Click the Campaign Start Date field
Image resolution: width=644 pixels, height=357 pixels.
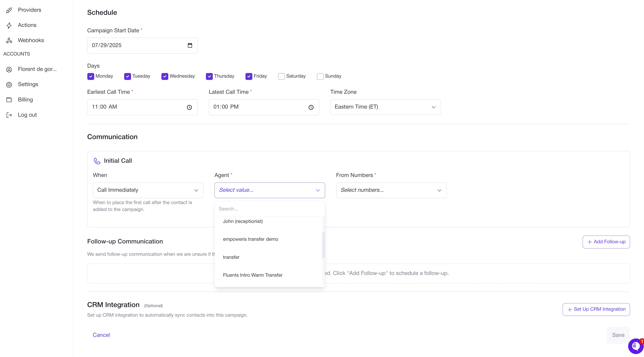[142, 45]
